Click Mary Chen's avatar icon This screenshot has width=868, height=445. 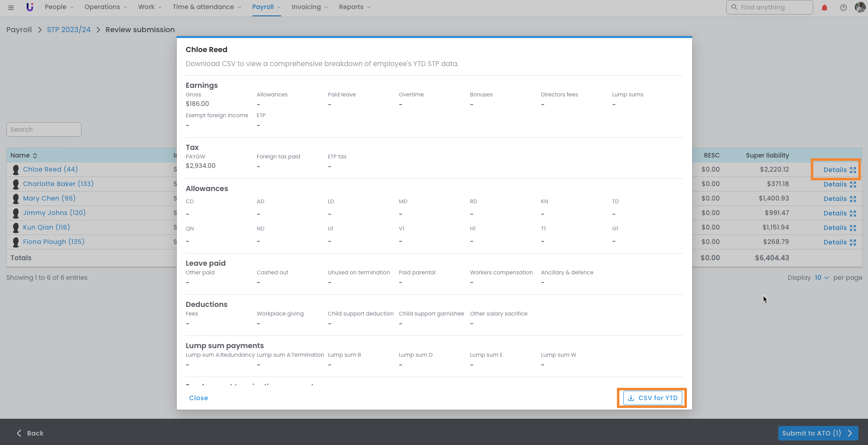point(16,199)
